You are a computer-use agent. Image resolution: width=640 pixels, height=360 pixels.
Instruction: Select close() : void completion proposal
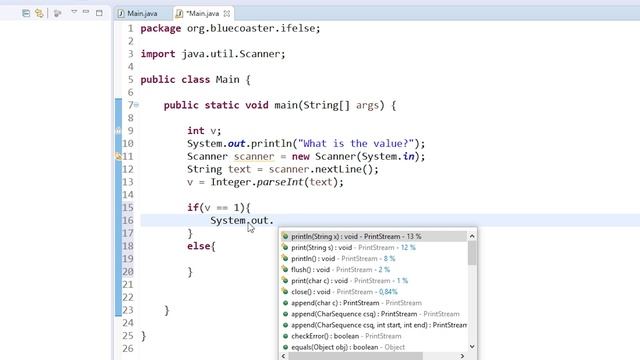(374, 291)
